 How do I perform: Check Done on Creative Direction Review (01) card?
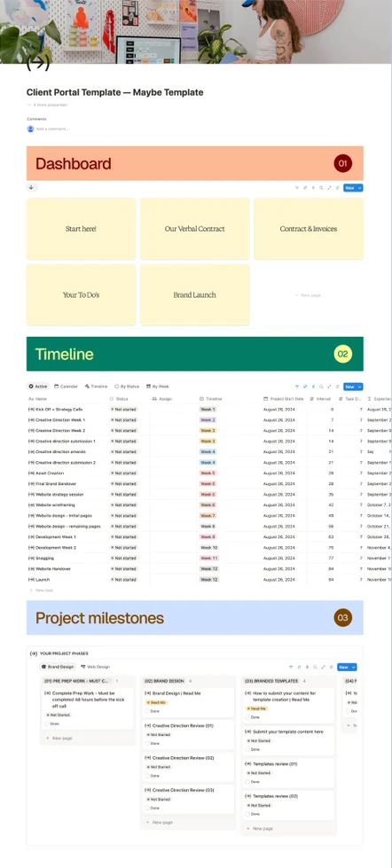click(x=147, y=744)
